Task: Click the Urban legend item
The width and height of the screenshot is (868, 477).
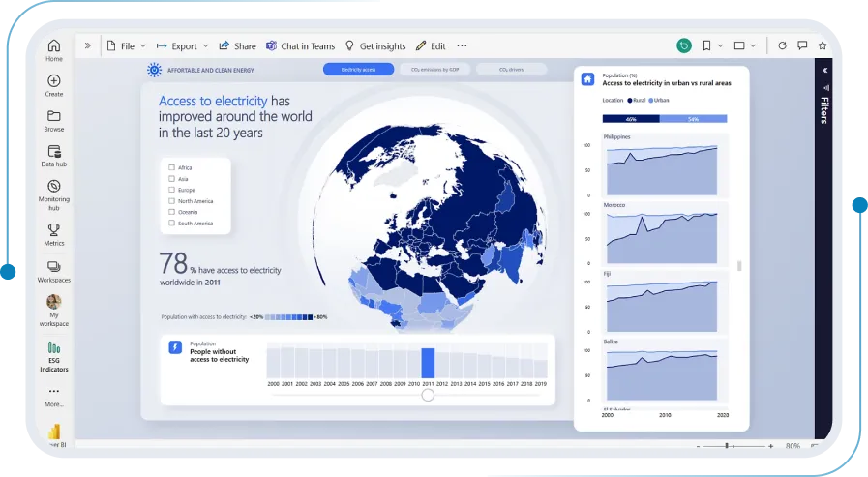Action: (659, 101)
